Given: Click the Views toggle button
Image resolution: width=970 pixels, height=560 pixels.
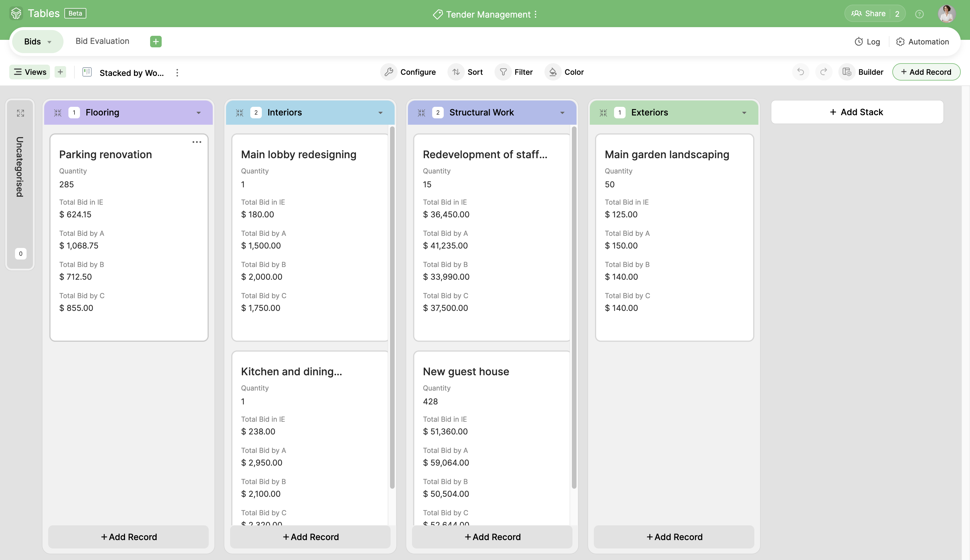Looking at the screenshot, I should 30,71.
